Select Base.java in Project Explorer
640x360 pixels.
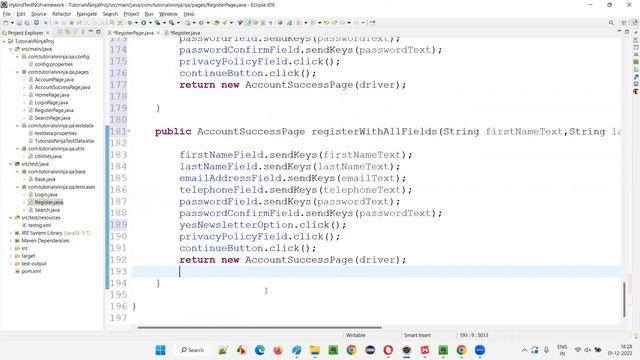[x=45, y=179]
